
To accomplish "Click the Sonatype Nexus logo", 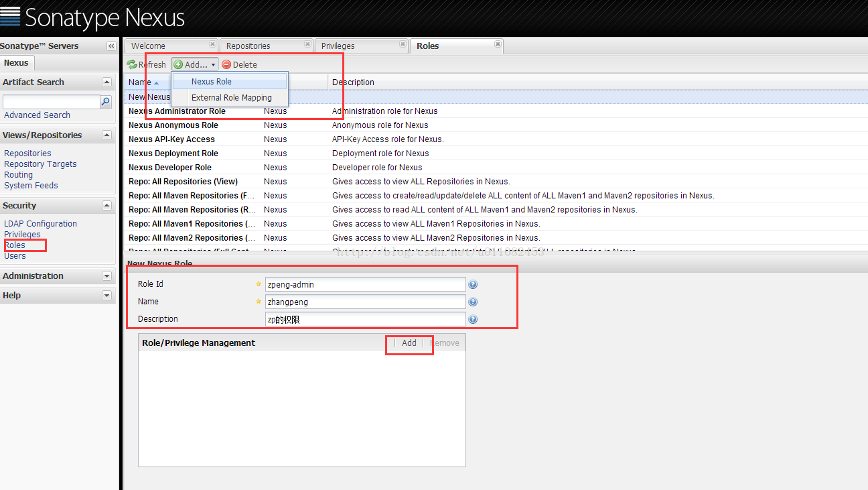I will pyautogui.click(x=92, y=17).
